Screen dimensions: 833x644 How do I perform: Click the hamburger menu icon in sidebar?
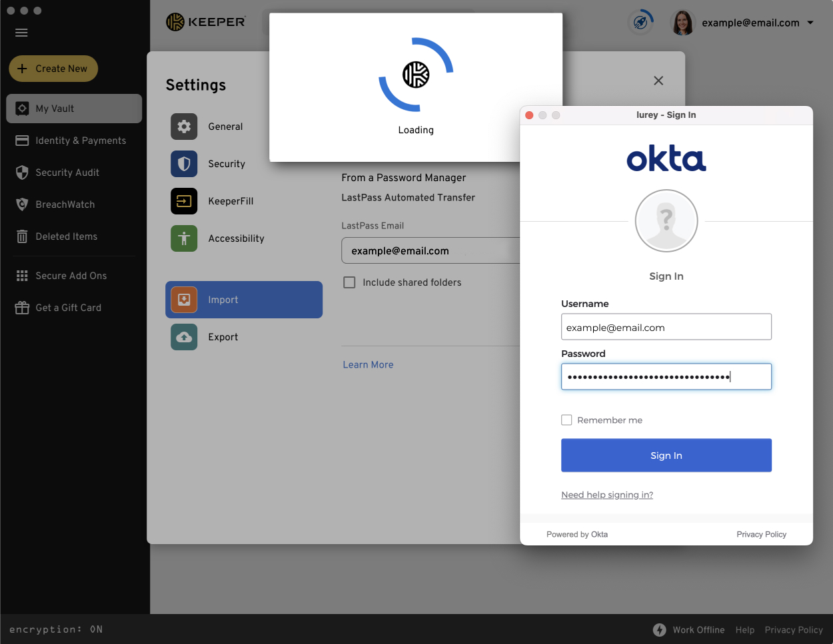coord(21,33)
